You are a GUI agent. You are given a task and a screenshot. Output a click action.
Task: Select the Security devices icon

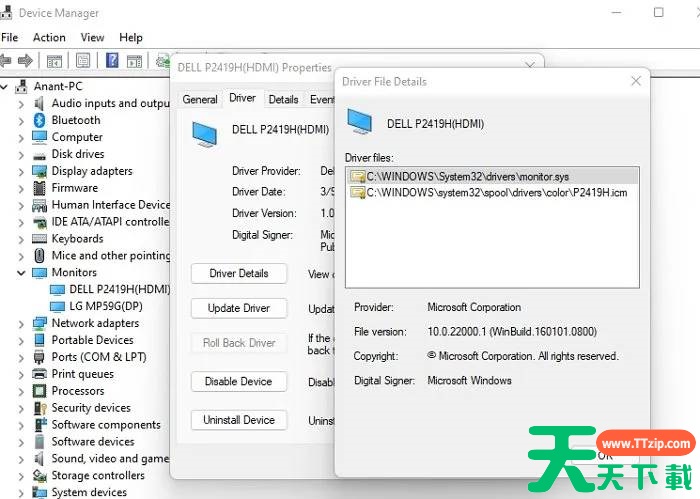pos(40,408)
